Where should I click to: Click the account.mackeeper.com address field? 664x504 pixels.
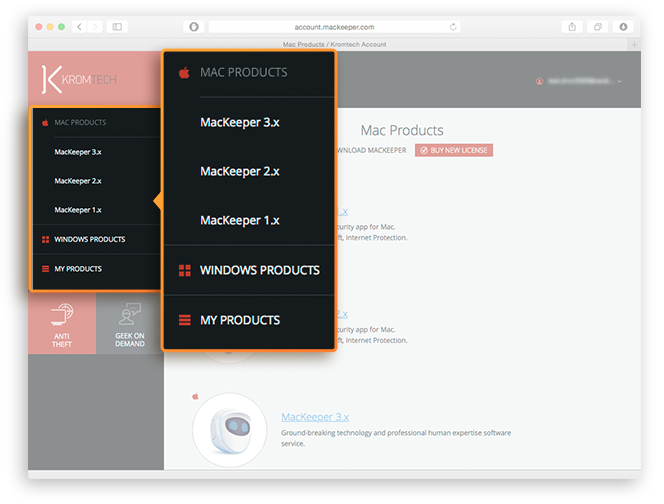pyautogui.click(x=335, y=27)
